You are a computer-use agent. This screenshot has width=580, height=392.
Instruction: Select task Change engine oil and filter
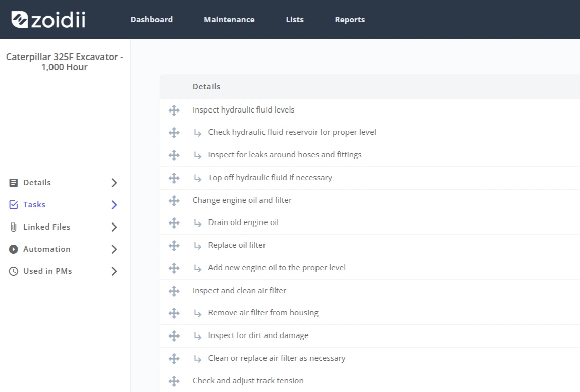242,200
